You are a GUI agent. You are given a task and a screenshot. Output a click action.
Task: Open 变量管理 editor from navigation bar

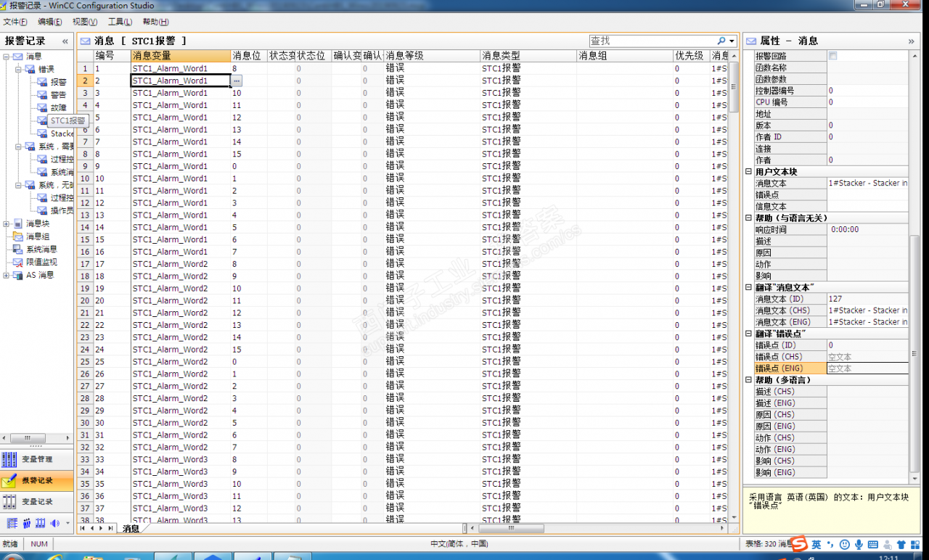36,459
